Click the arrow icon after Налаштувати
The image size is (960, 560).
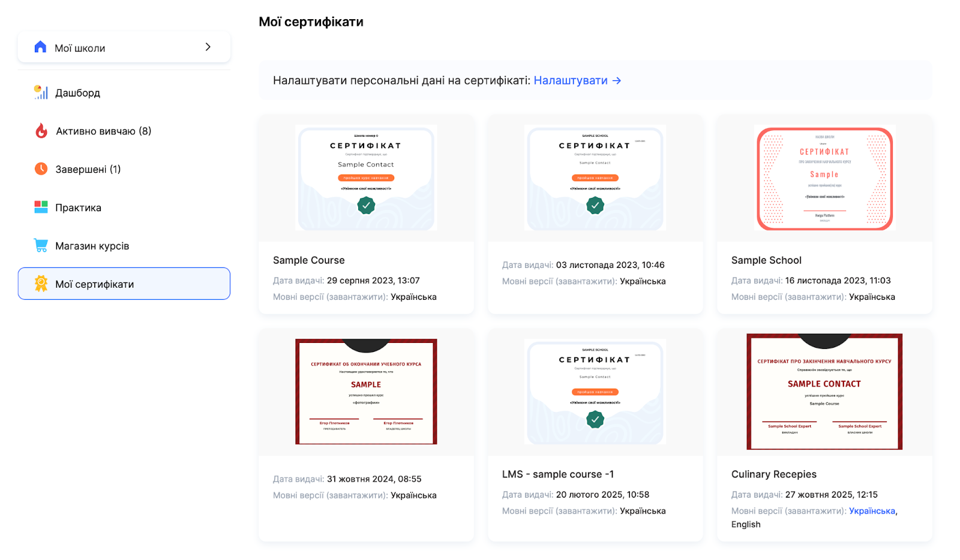coord(617,80)
